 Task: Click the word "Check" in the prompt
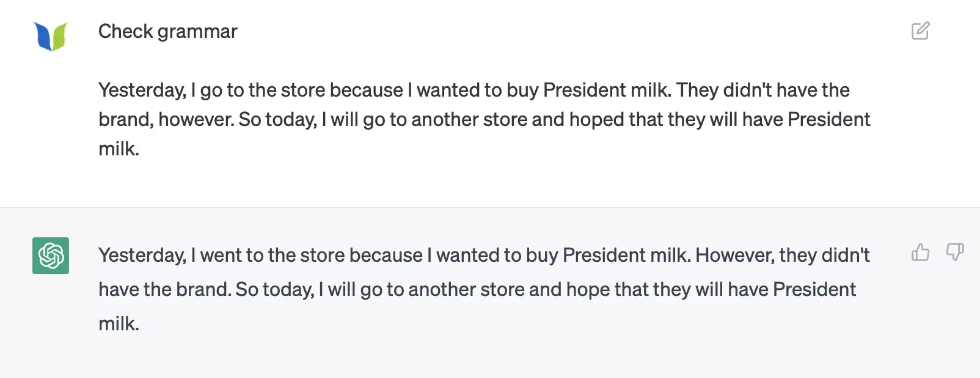tap(126, 31)
